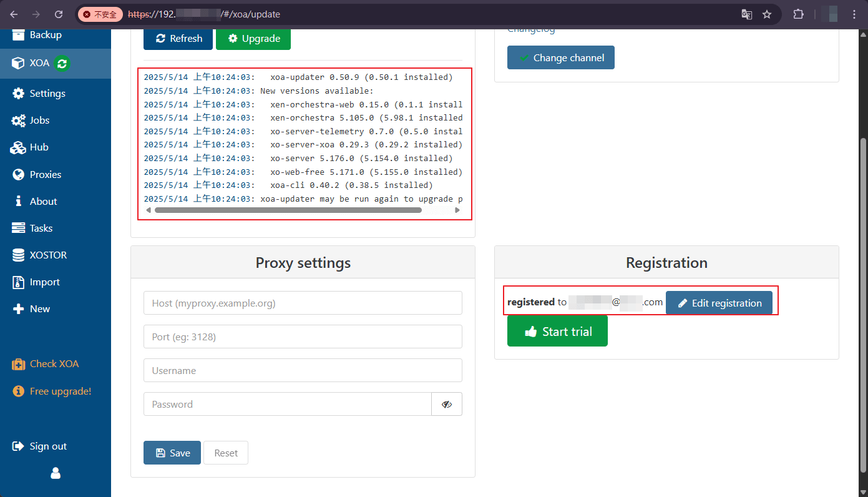Click the green XOA update status icon
Viewport: 868px width, 497px height.
[62, 63]
